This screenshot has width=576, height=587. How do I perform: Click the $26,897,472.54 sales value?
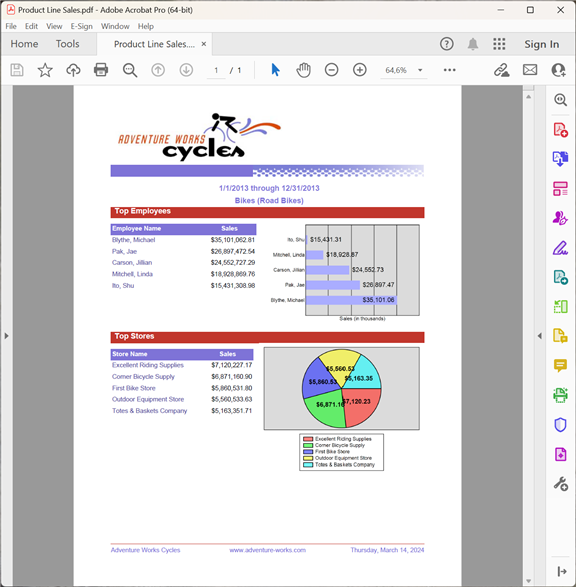232,251
